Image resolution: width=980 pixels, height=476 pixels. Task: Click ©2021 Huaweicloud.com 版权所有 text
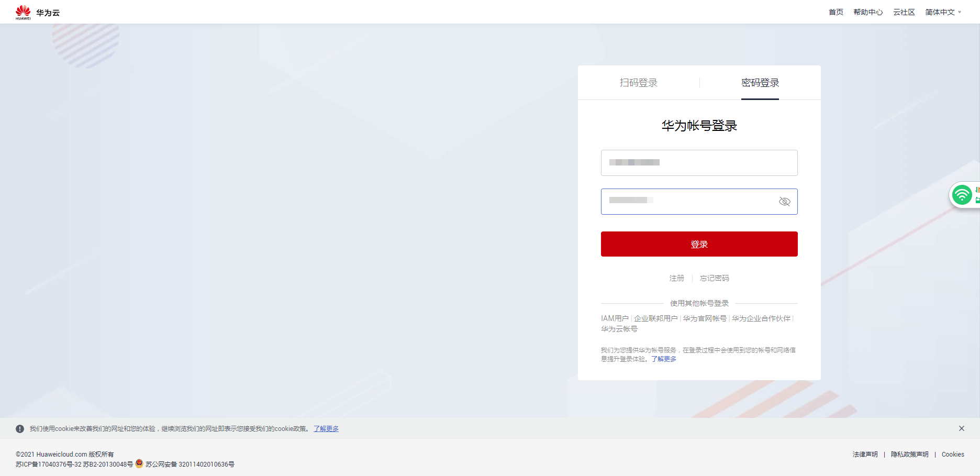pyautogui.click(x=65, y=455)
